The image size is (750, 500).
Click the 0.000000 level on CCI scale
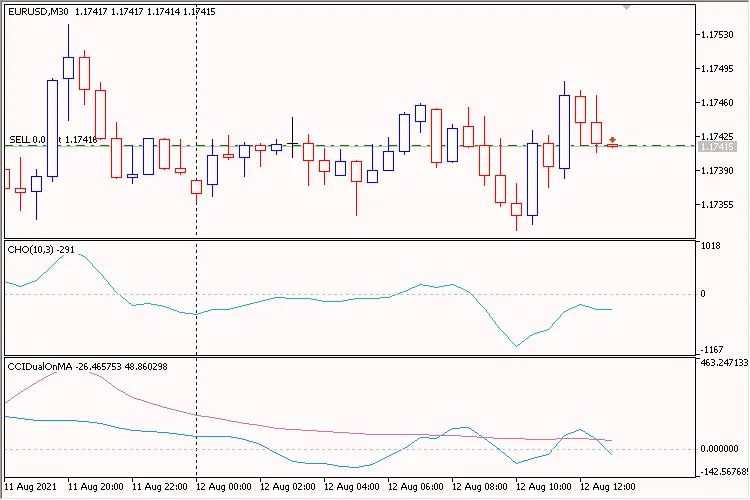(x=720, y=449)
